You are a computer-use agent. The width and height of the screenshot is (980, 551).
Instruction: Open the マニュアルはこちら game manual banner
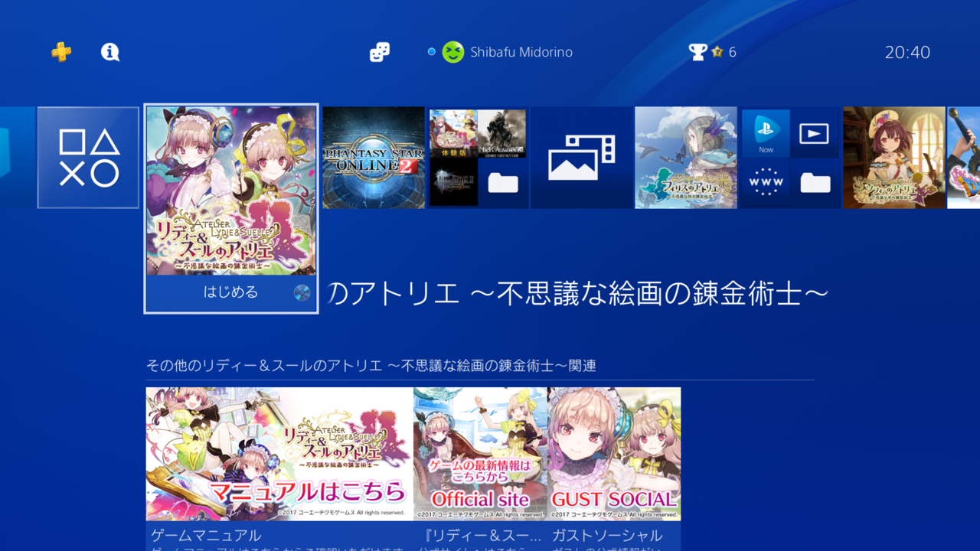(x=279, y=454)
